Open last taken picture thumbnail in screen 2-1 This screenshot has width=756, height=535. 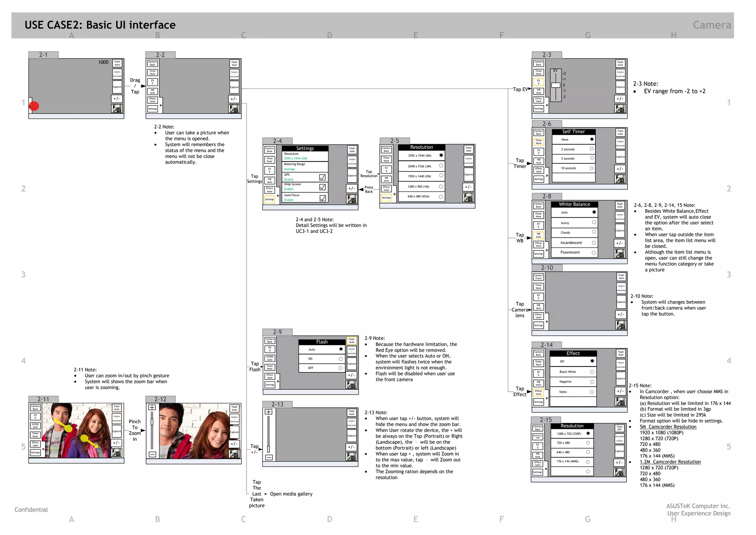pyautogui.click(x=117, y=109)
